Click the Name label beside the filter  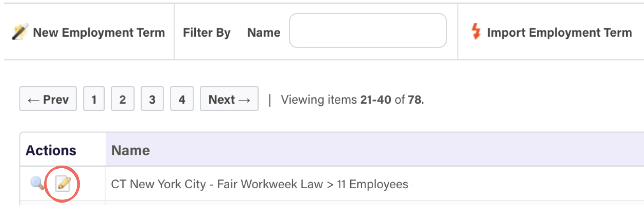click(264, 32)
